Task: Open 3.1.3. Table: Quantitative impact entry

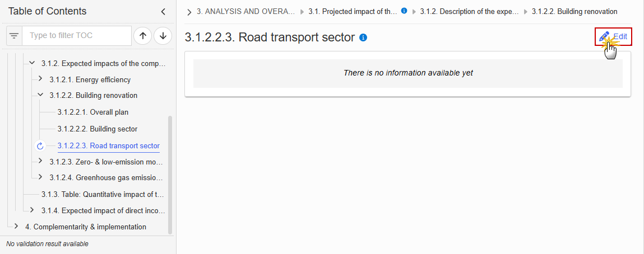Action: click(103, 194)
